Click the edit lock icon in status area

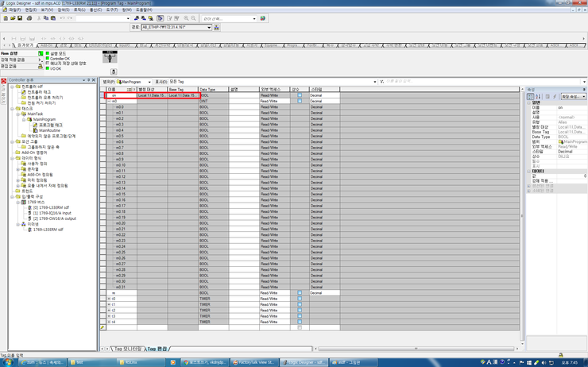pos(40,66)
